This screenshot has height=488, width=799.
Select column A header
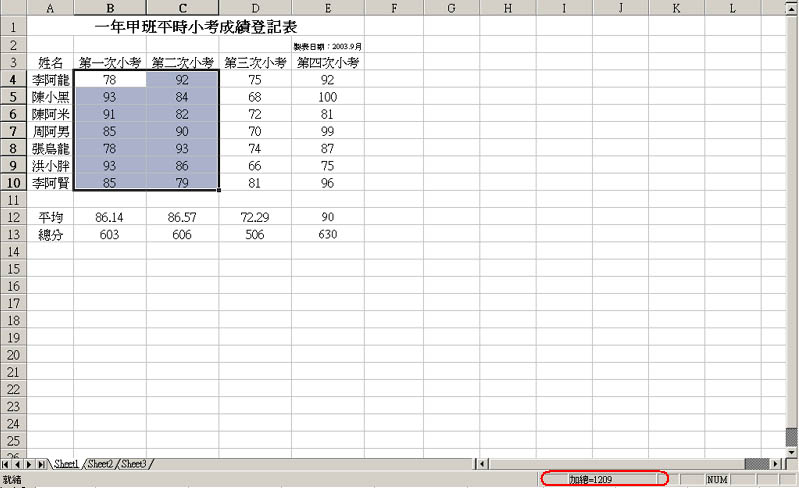point(51,8)
